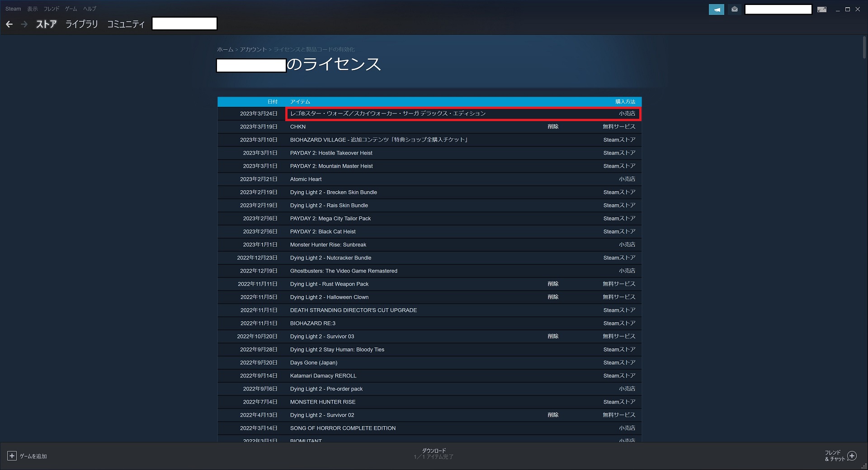Screen dimensions: 868x470
Task: Open the ダウンロード status at the bottom
Action: (434, 454)
